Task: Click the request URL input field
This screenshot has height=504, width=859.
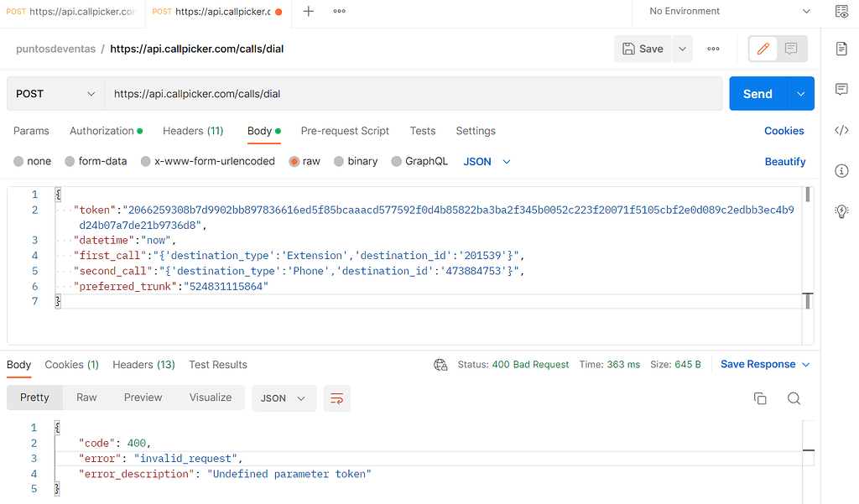Action: [413, 94]
